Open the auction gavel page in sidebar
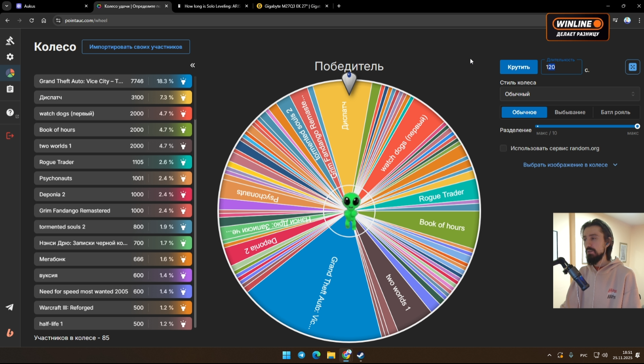 tap(10, 41)
